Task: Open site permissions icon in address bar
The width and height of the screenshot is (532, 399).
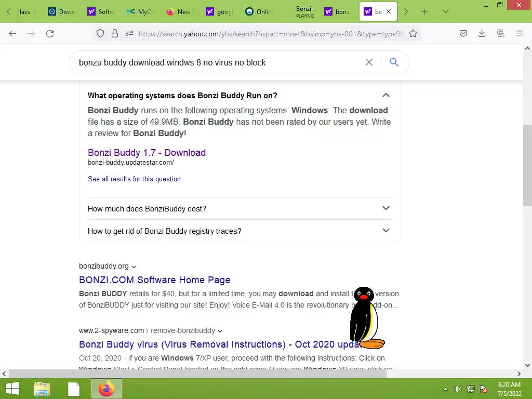Action: pyautogui.click(x=129, y=33)
